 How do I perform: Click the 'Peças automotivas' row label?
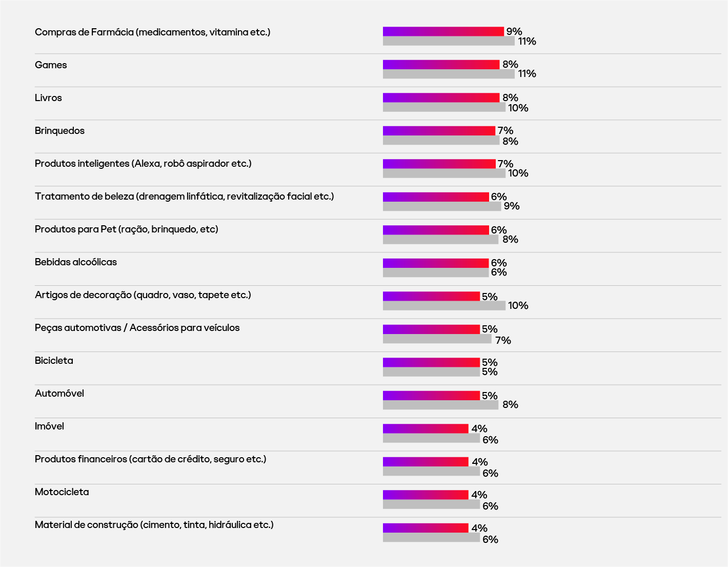[137, 328]
